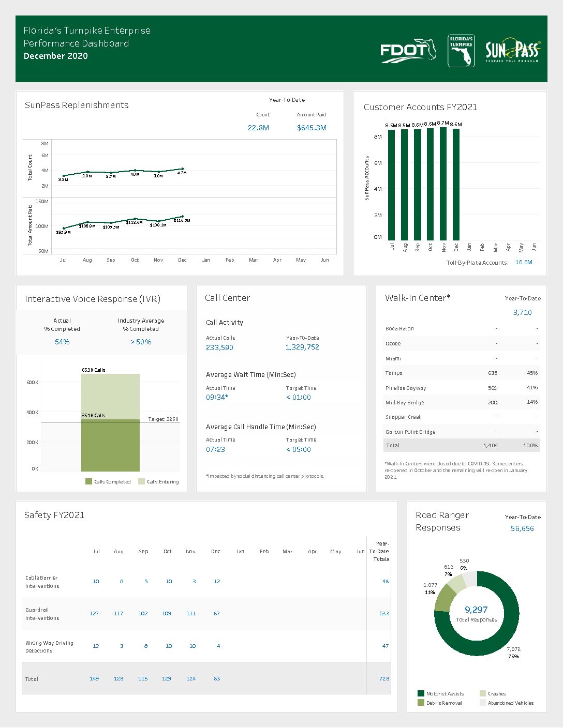This screenshot has height=728, width=563.
Task: Click the 4.2M December replenishment count point
Action: (x=182, y=169)
